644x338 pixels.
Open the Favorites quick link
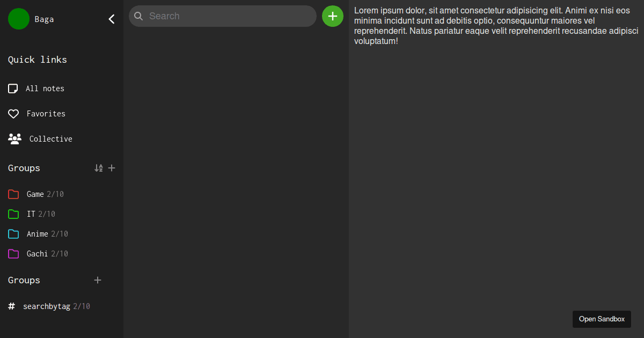pos(46,114)
